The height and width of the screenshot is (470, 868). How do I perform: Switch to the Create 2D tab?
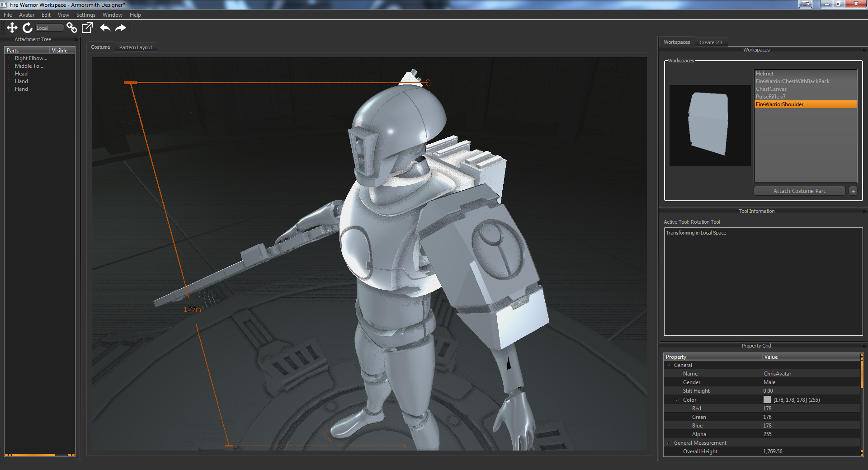[711, 42]
